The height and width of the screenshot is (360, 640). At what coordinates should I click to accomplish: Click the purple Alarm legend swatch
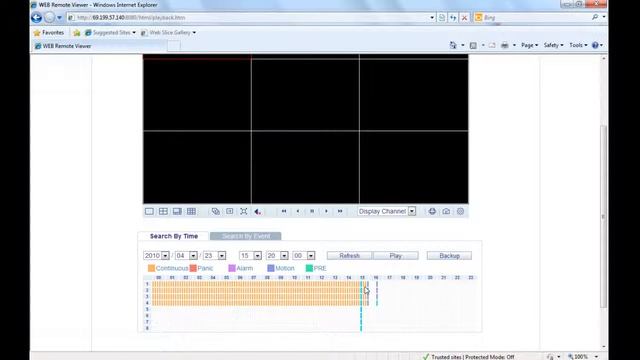coord(232,268)
